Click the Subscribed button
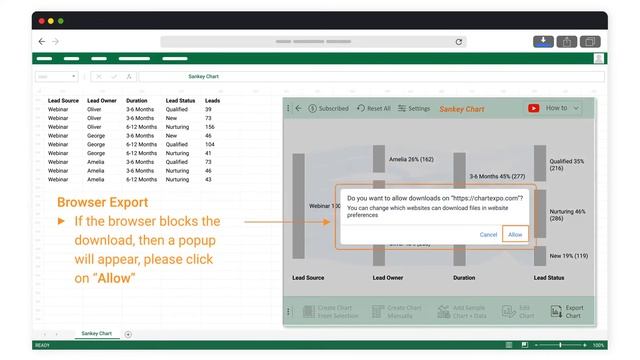This screenshot has height=360, width=640. coord(329,108)
